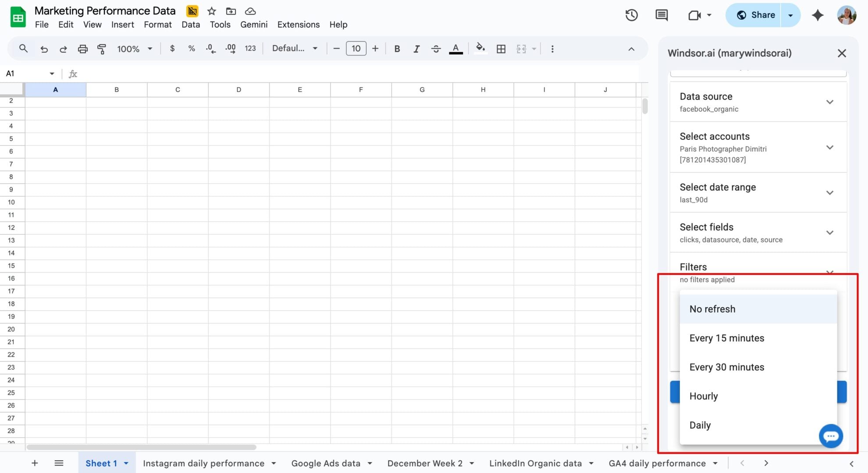Undo the last action
This screenshot has height=473, width=868.
pos(44,49)
